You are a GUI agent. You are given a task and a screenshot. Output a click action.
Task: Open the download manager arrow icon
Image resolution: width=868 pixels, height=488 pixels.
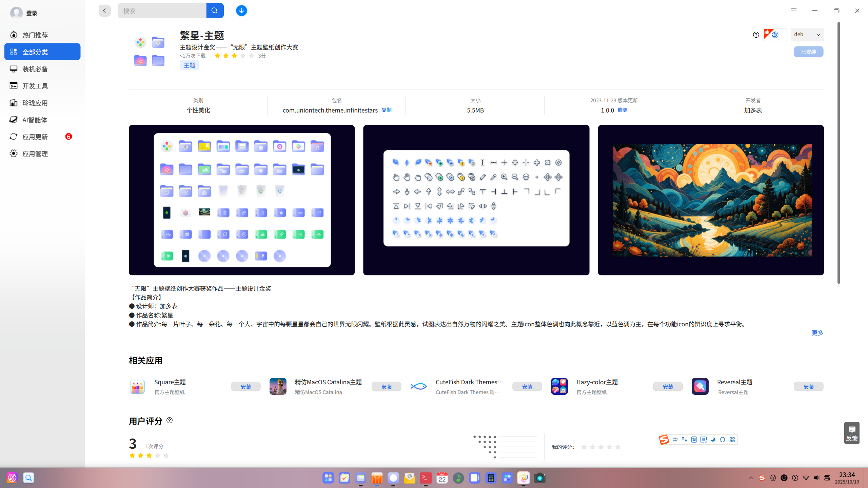tap(241, 11)
